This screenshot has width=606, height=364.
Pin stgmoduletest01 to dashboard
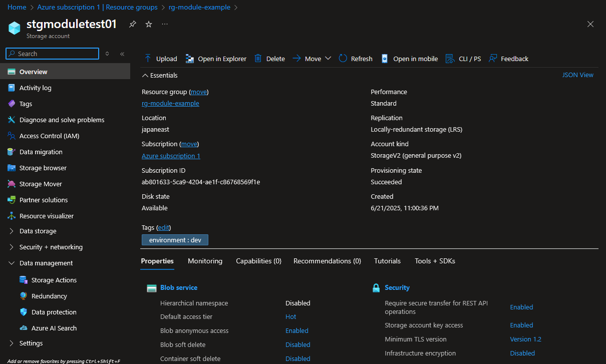tap(132, 24)
